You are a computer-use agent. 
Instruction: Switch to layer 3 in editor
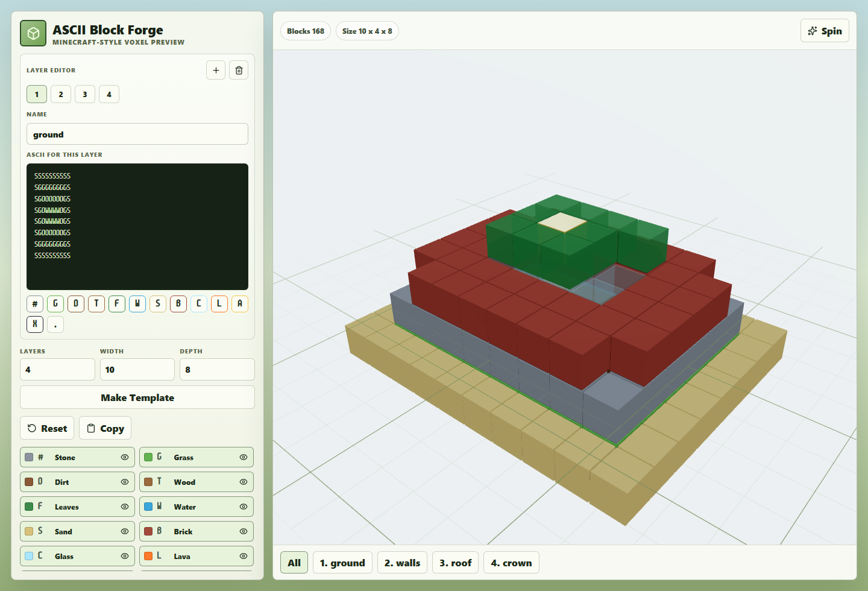pyautogui.click(x=85, y=94)
